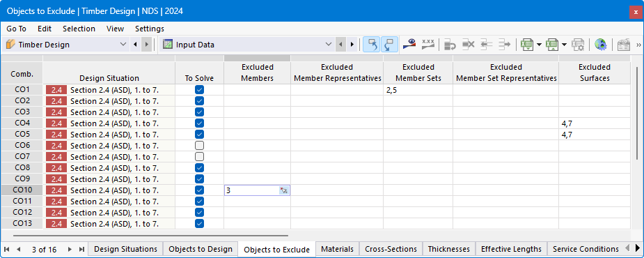Switch to the Thicknesses tab
Screen dimensions: 644x258
[449, 249]
